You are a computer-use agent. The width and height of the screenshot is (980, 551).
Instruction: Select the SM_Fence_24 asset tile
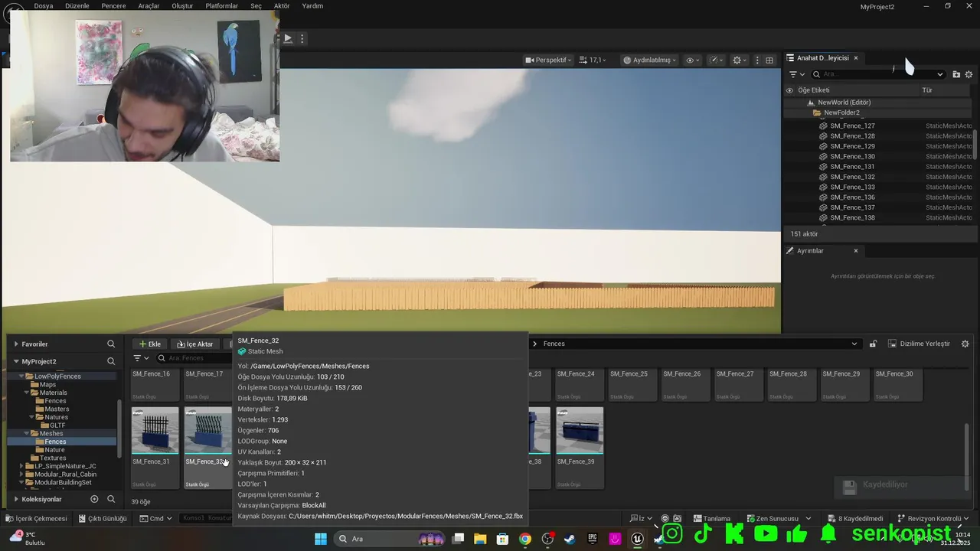[x=580, y=385]
